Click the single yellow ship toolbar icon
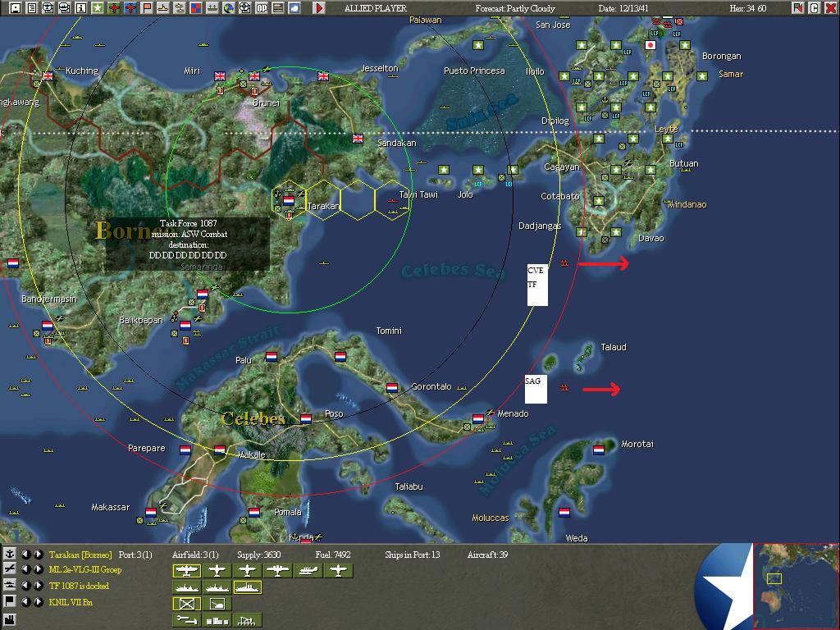This screenshot has width=840, height=630. pos(163,7)
